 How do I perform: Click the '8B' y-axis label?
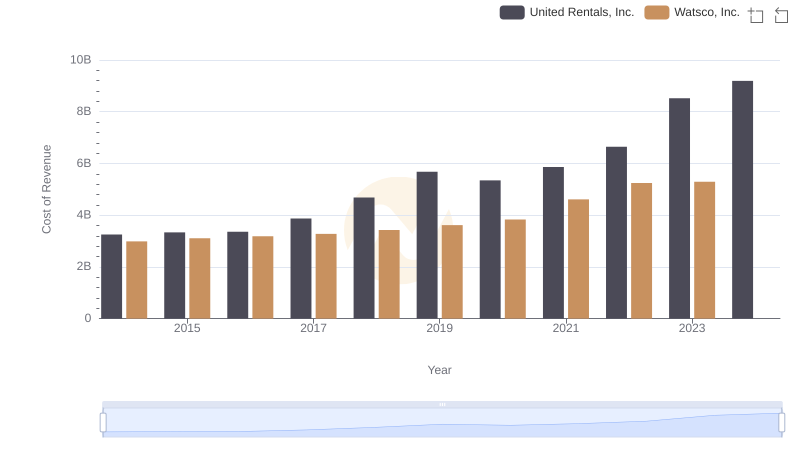(x=84, y=111)
